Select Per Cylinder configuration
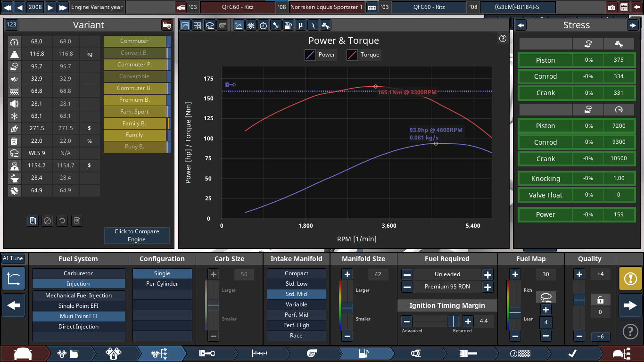 tap(162, 284)
